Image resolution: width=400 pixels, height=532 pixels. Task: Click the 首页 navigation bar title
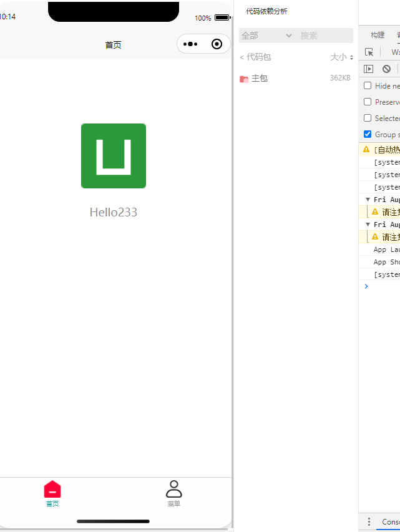coord(113,45)
